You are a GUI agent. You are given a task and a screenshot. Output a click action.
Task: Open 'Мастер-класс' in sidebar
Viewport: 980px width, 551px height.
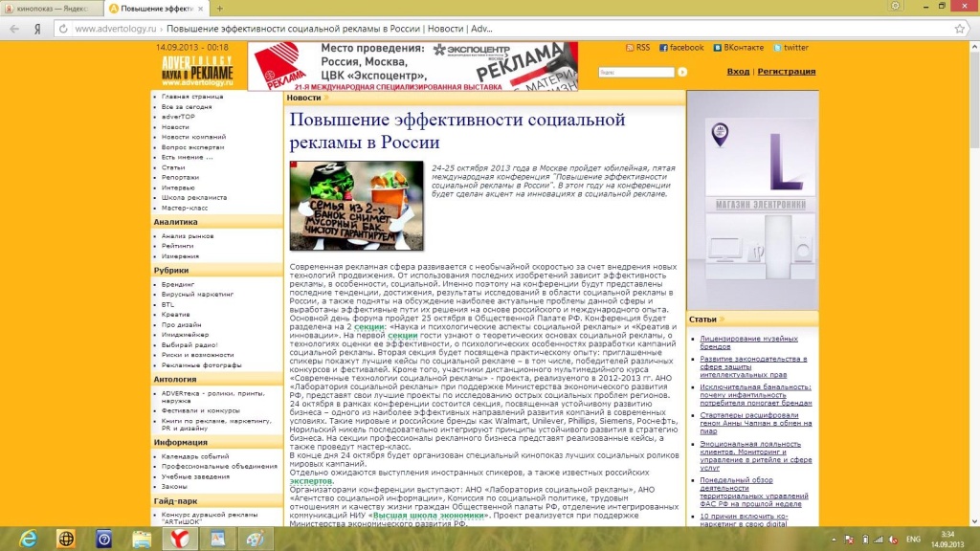(185, 208)
